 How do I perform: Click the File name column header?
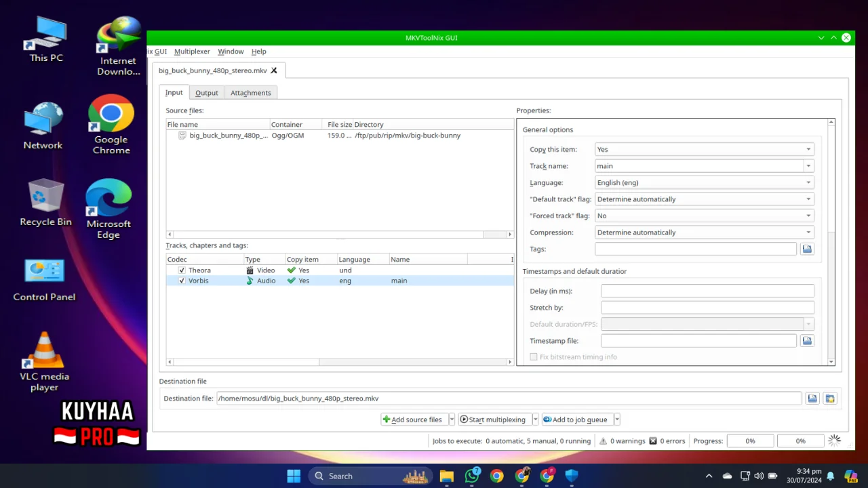tap(218, 125)
